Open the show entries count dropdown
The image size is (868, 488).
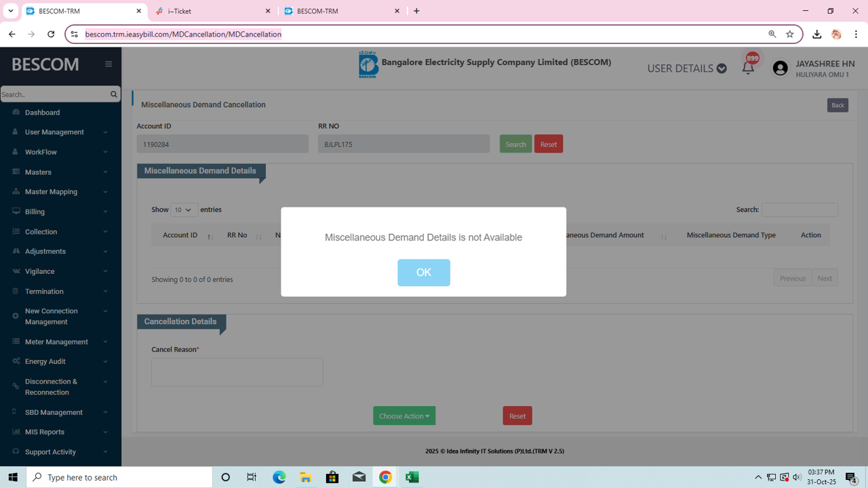[x=184, y=210]
